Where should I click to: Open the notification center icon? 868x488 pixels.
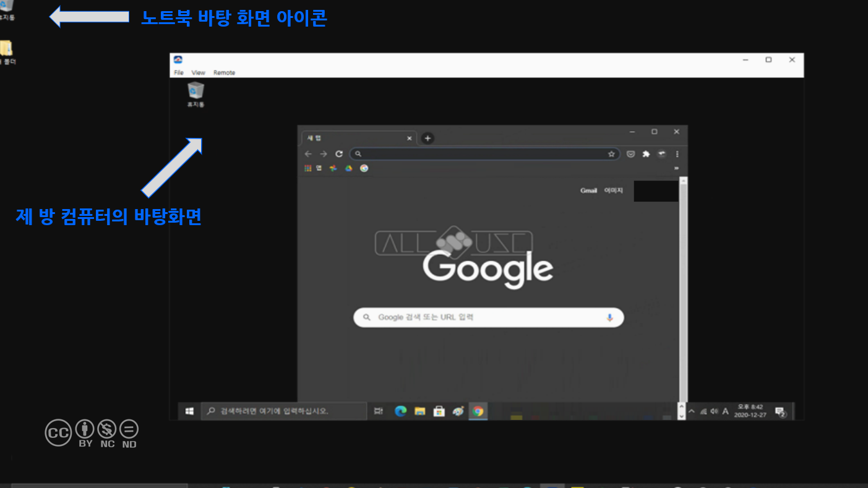click(x=780, y=412)
